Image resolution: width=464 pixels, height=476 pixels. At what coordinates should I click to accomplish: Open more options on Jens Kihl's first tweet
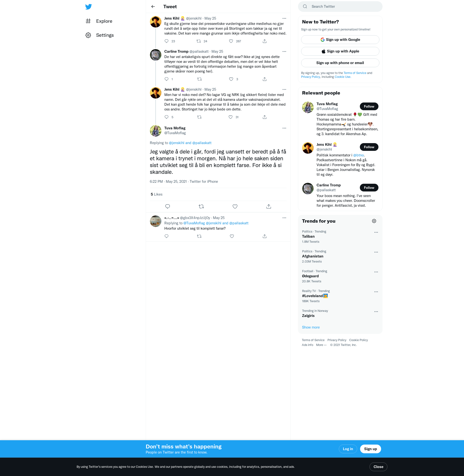click(284, 18)
